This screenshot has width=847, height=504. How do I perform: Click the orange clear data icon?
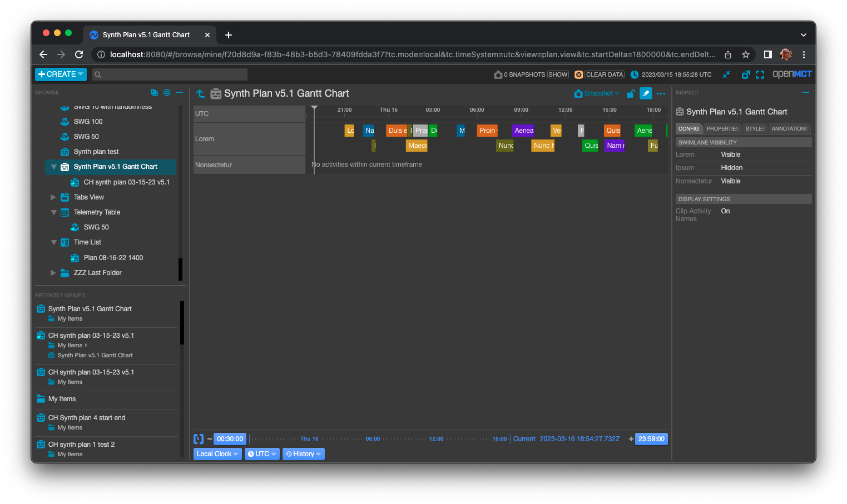pos(578,74)
